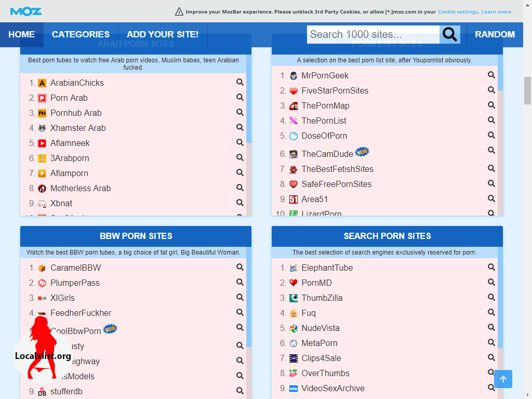Click the magnifier icon beside Aflamneek

tap(240, 142)
